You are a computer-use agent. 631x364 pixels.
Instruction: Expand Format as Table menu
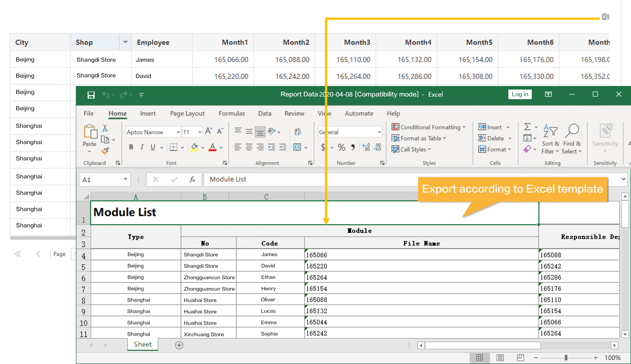[419, 138]
